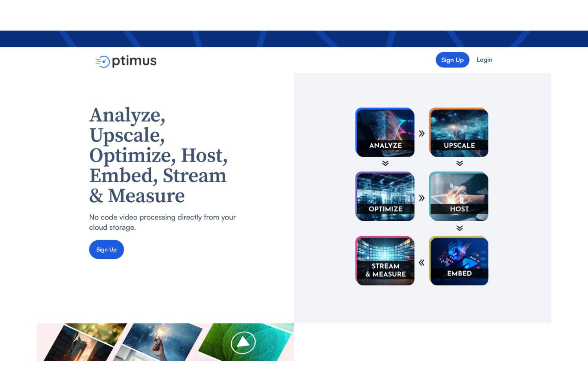Click the left arrow between Embed and Stream
Screen dimensions: 588x392
(422, 263)
